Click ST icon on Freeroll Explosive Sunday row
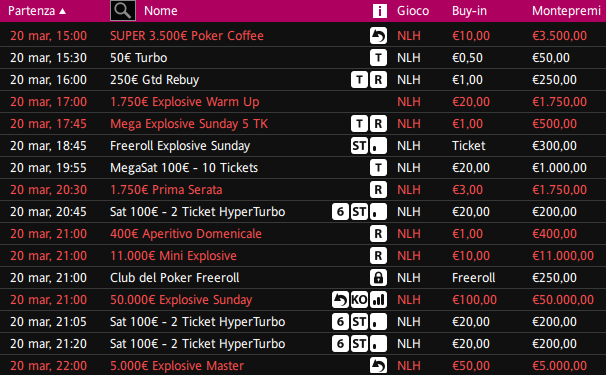Screen dimensions: 606x375 click(x=359, y=146)
